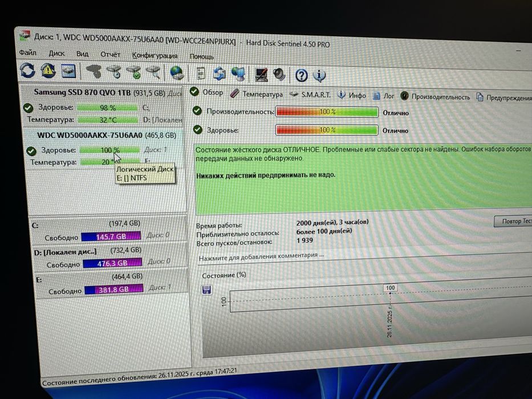Click the Состояние (%) graph heading
This screenshot has width=532, height=399.
(224, 275)
